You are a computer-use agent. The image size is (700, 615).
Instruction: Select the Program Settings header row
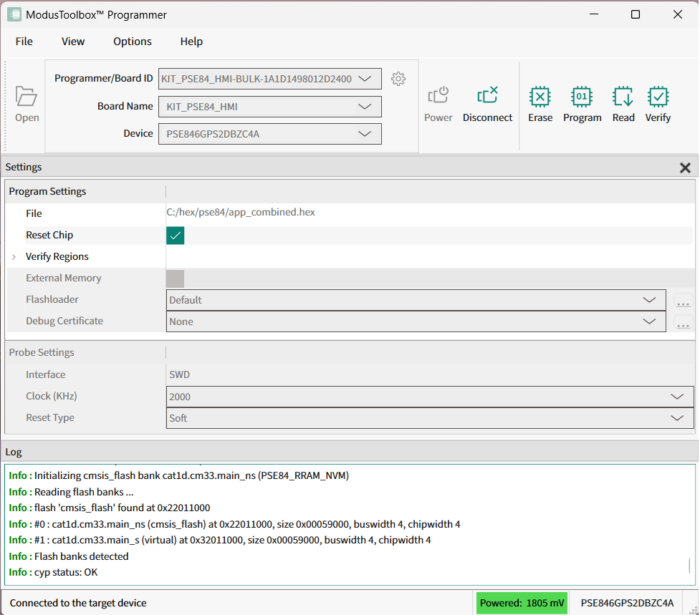350,191
